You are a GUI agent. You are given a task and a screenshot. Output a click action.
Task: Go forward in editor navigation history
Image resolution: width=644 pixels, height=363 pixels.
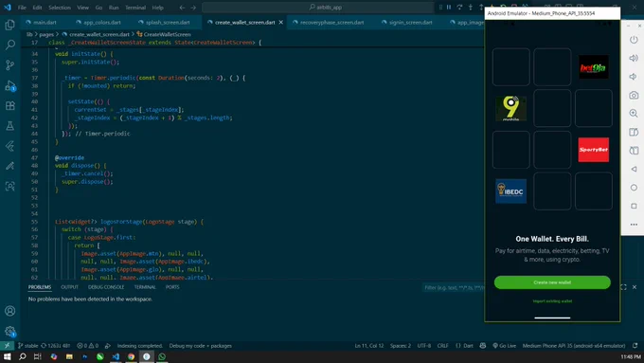tap(193, 8)
